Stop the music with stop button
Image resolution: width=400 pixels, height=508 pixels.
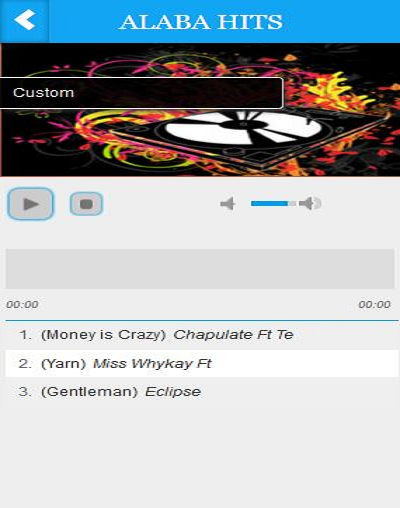coord(86,204)
